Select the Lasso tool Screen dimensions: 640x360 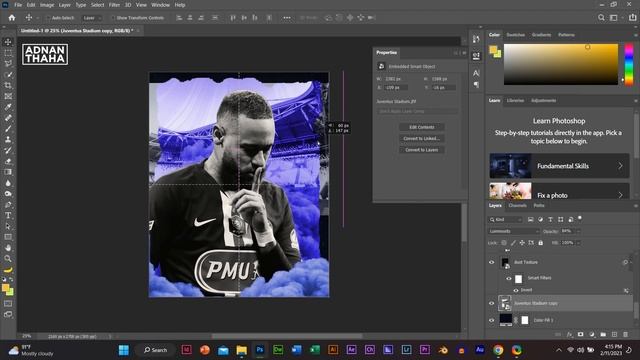(x=8, y=64)
